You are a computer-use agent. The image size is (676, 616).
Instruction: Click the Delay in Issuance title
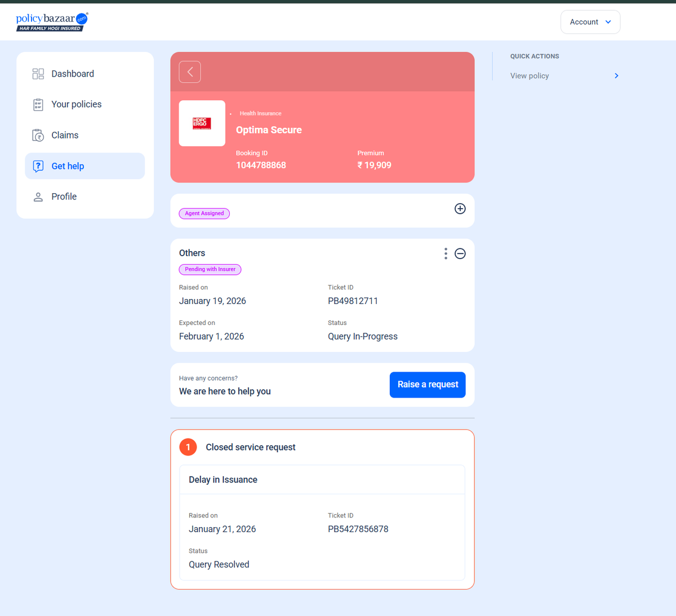pyautogui.click(x=223, y=480)
